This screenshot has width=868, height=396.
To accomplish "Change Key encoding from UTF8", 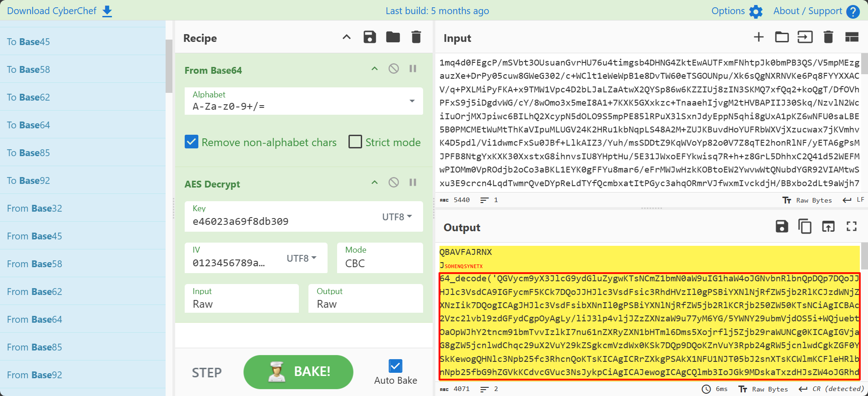I will pos(397,217).
